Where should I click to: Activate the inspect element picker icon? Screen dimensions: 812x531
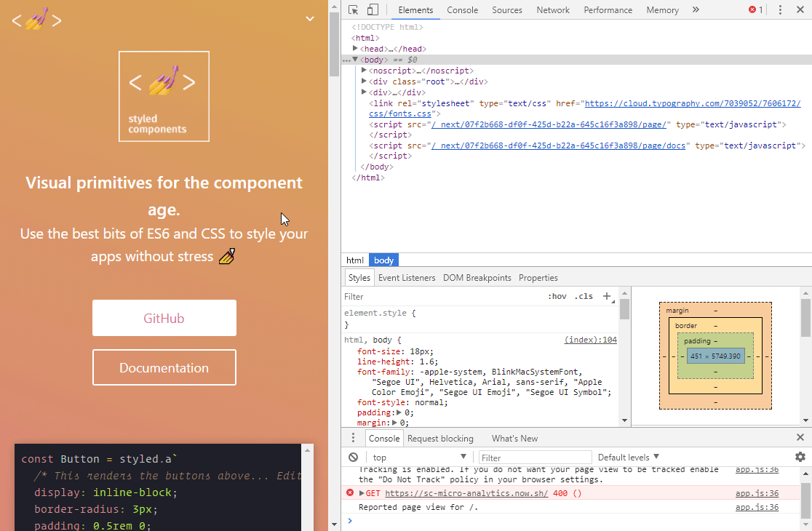[x=353, y=10]
